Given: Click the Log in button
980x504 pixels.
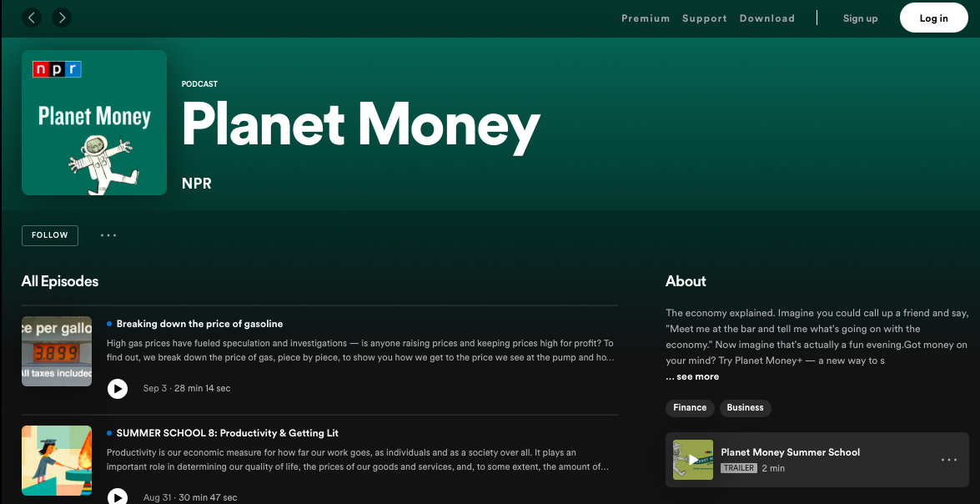Looking at the screenshot, I should coord(934,18).
